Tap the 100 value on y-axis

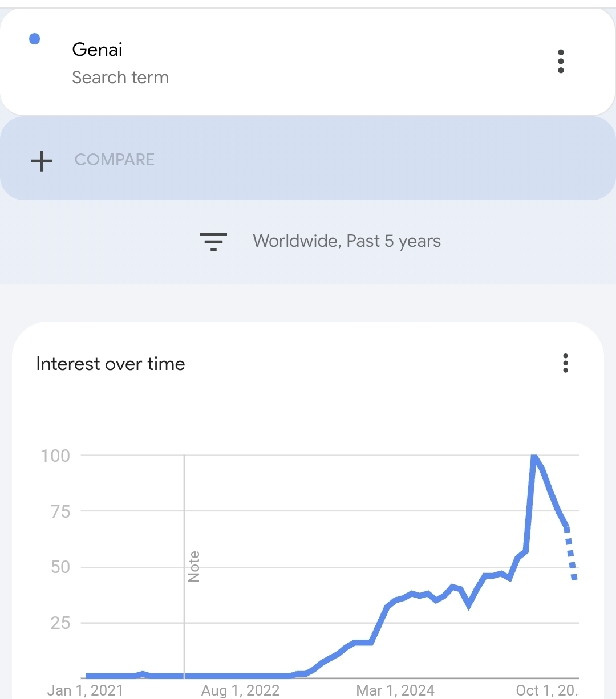tap(55, 456)
